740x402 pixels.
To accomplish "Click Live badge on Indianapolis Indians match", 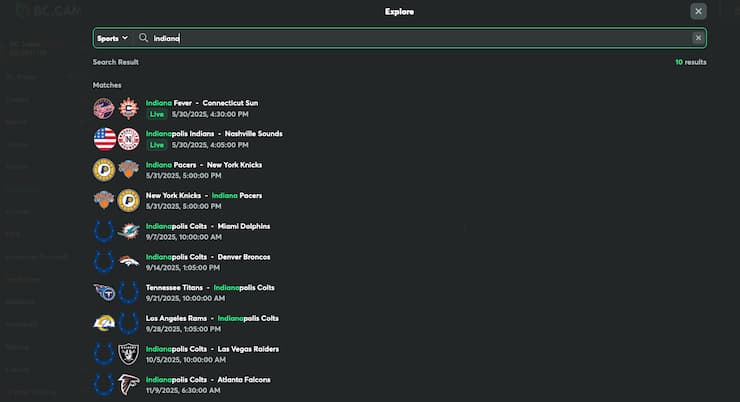I will [157, 145].
